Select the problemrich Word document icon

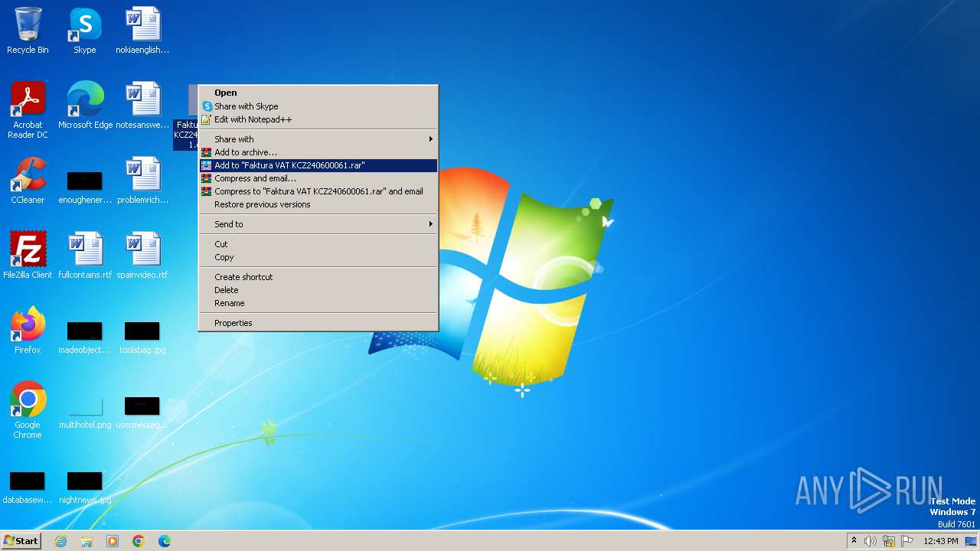coord(142,181)
